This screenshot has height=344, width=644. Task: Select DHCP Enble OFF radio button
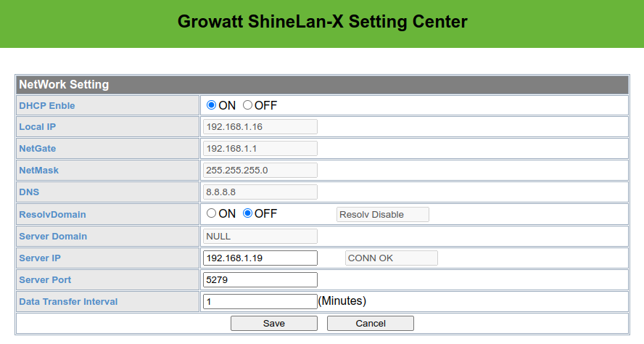(x=247, y=105)
